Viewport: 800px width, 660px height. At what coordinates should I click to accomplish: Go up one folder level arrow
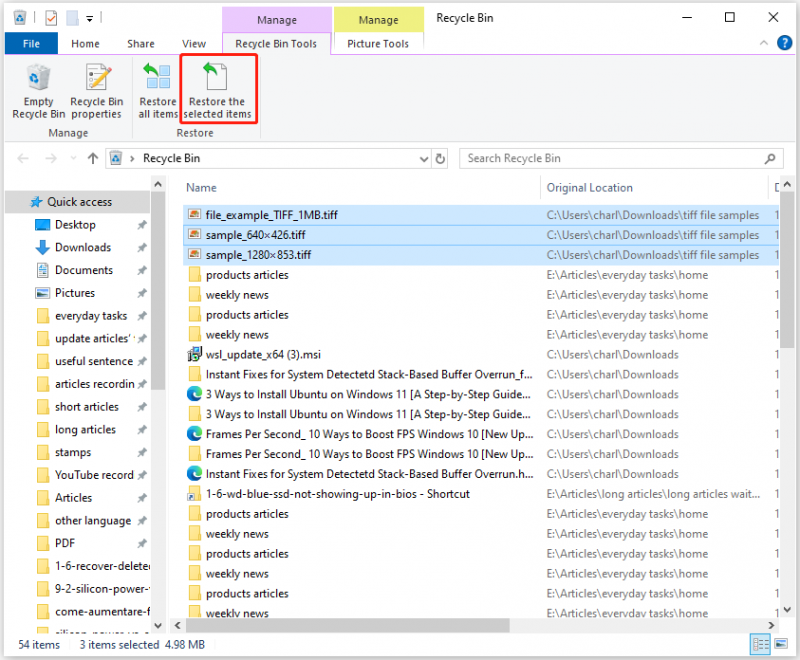pyautogui.click(x=92, y=159)
